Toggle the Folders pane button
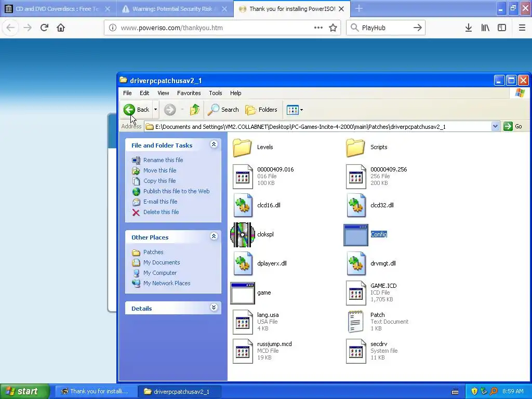This screenshot has width=532, height=399. tap(261, 110)
